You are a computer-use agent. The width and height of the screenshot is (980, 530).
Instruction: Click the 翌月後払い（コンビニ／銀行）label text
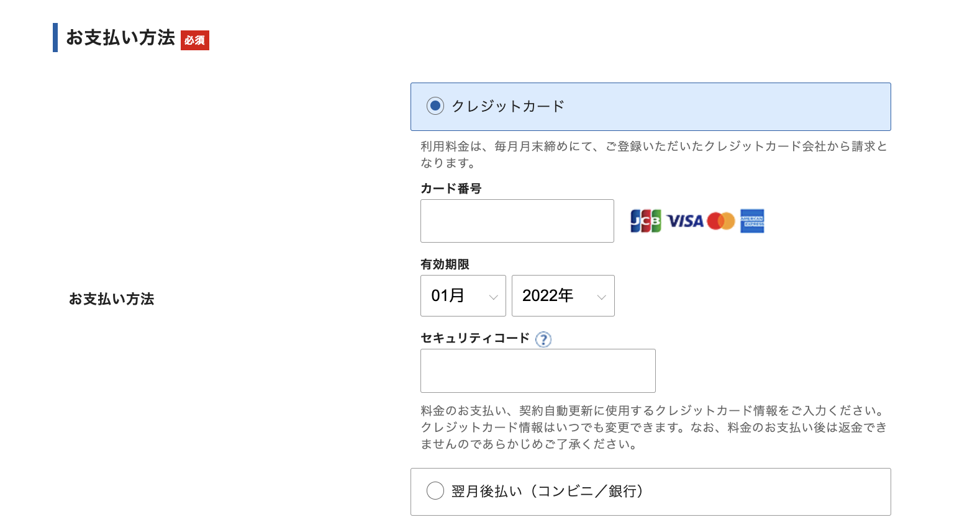click(x=547, y=491)
